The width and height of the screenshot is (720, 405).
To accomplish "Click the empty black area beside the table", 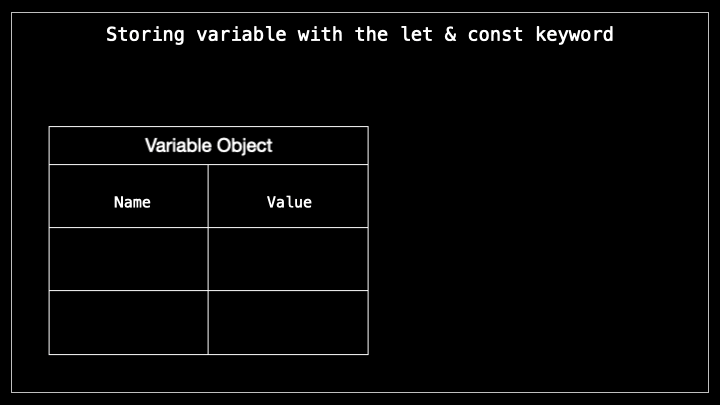I will pyautogui.click(x=537, y=239).
